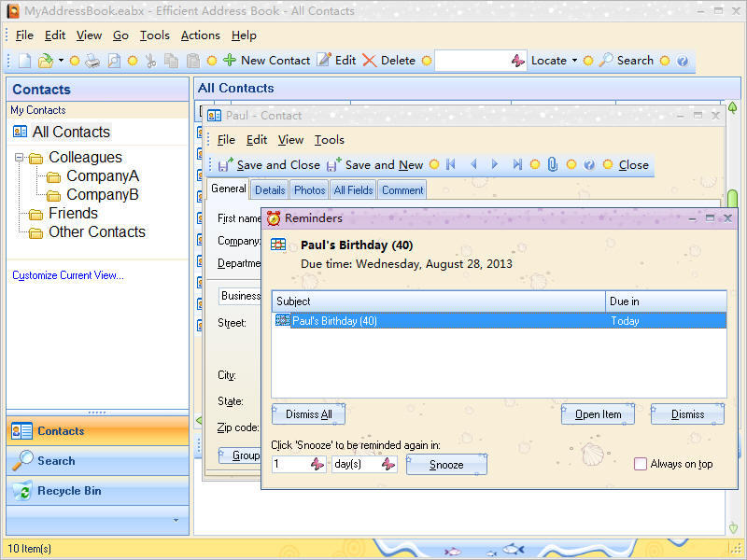Image resolution: width=747 pixels, height=560 pixels.
Task: Click the calendar icon beside Paul's Birthday heading
Action: 278,245
